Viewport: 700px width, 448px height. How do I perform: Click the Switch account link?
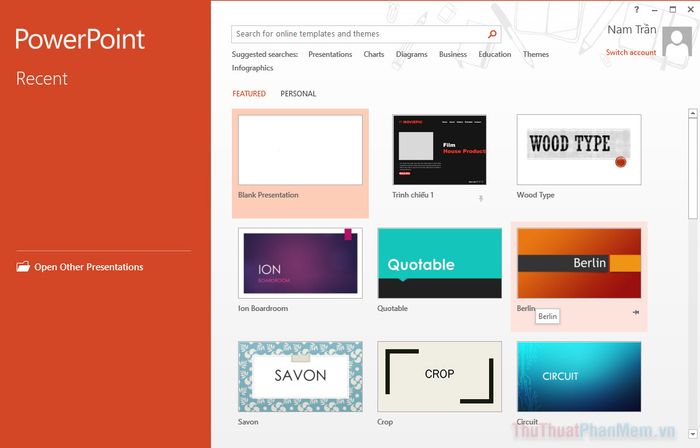631,53
